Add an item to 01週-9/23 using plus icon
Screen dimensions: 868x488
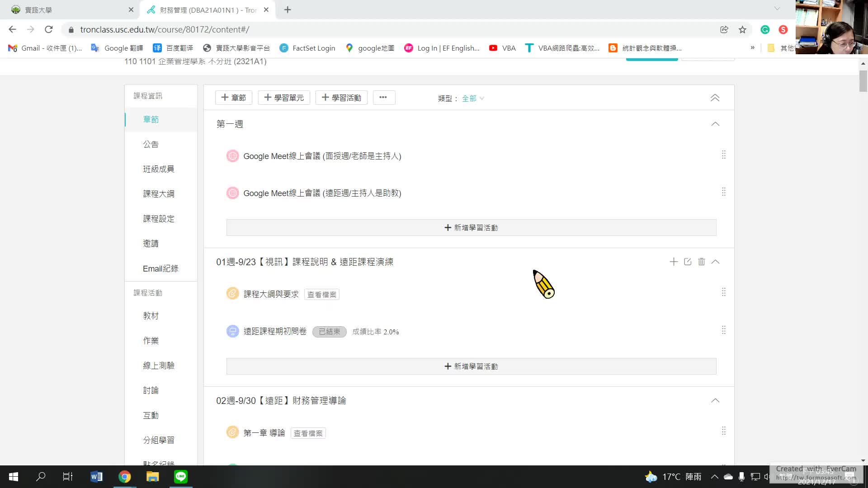(674, 262)
